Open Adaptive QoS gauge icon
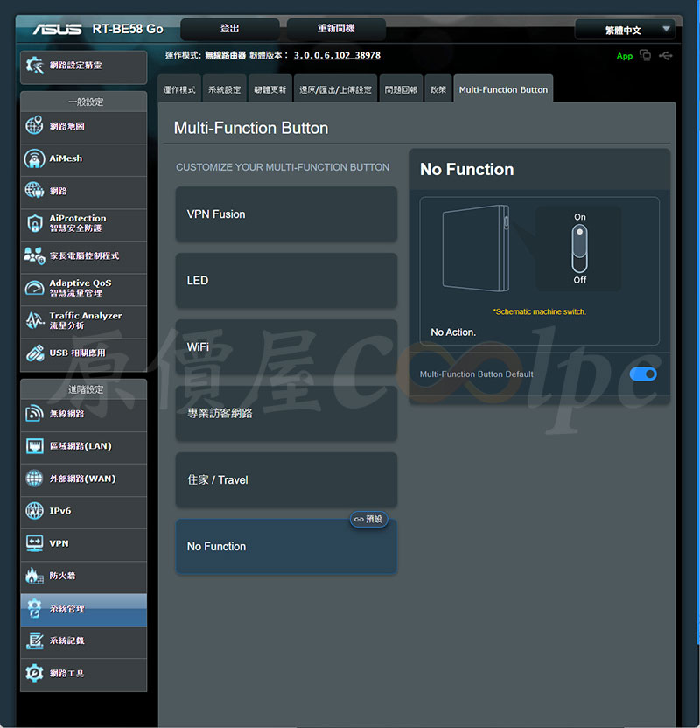 click(x=34, y=288)
